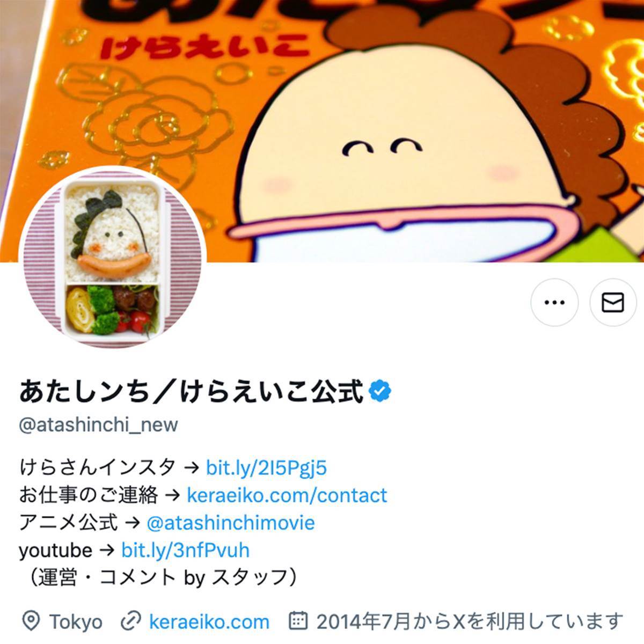
Task: Click the envelope message icon
Action: (613, 302)
